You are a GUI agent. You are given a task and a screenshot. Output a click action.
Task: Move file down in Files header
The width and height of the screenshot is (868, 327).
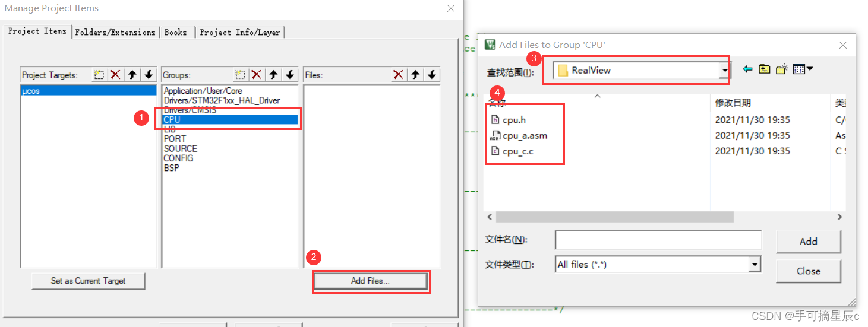tap(432, 75)
